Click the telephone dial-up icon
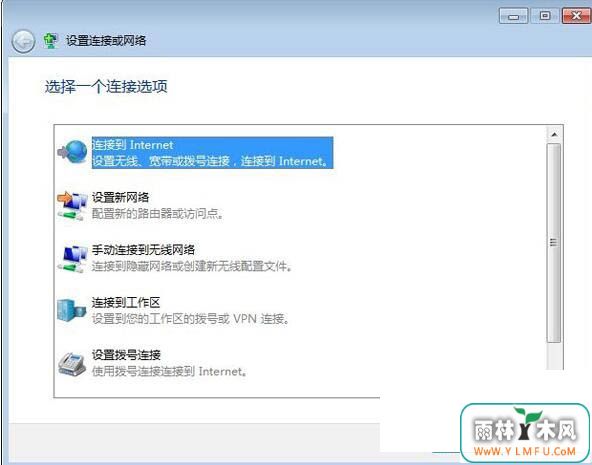This screenshot has height=465, width=592. pyautogui.click(x=72, y=363)
